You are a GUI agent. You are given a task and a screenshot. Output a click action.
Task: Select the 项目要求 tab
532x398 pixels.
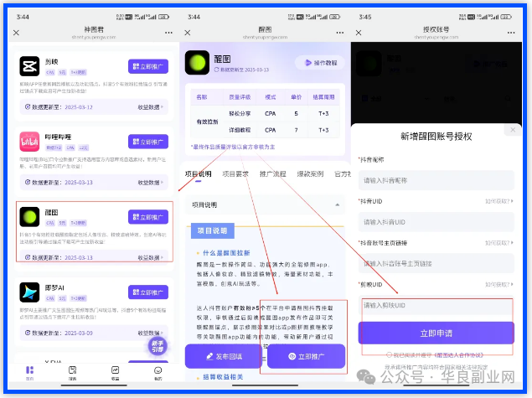click(x=235, y=173)
